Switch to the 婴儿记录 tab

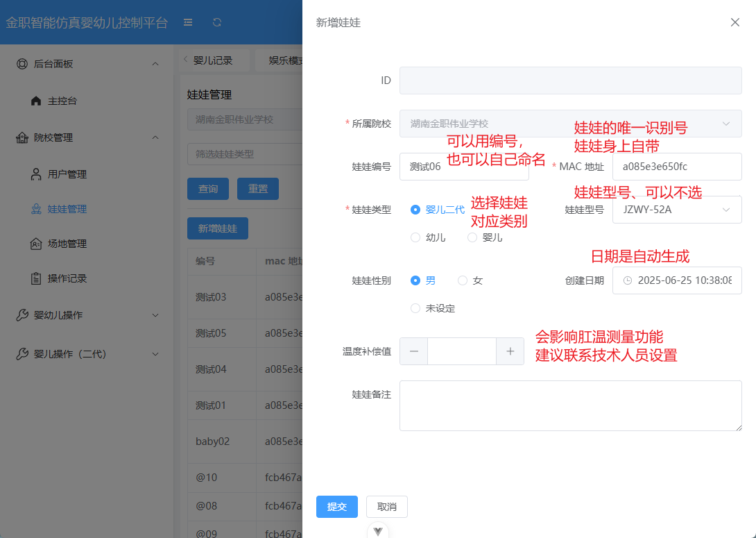[213, 60]
